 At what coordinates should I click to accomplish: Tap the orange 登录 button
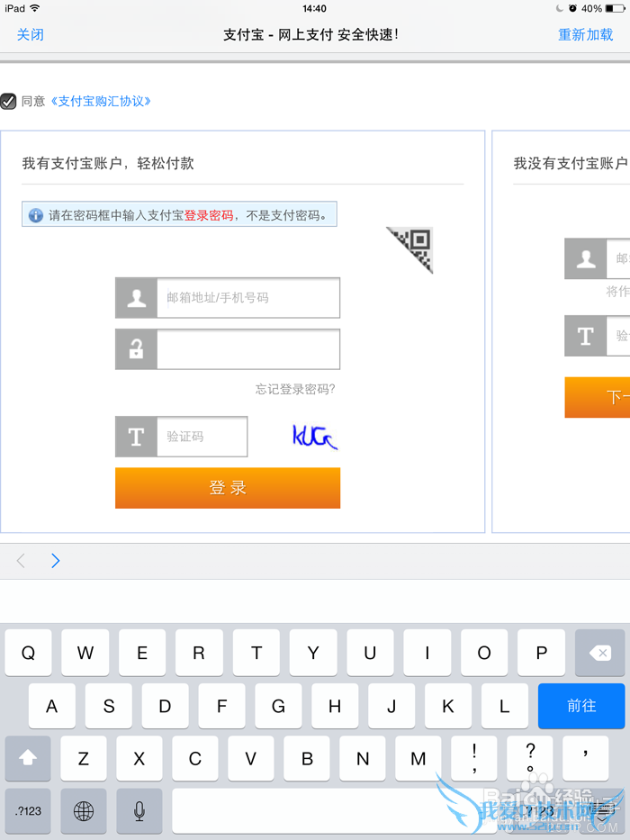[228, 488]
